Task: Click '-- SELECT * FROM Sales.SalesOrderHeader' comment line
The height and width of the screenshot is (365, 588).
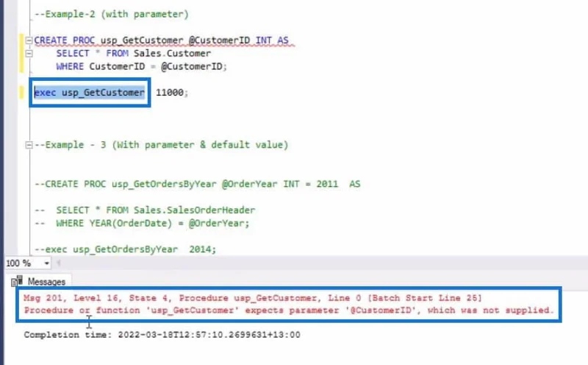Action: pyautogui.click(x=145, y=210)
